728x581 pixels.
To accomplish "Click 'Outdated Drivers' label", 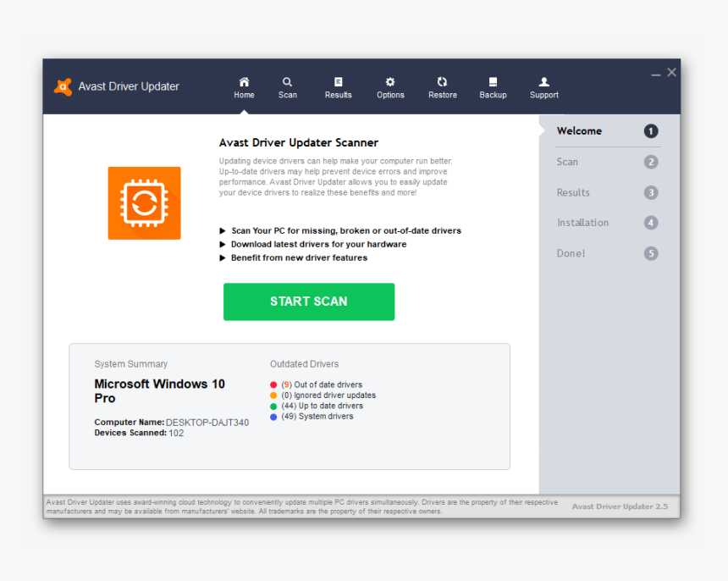I will click(x=304, y=364).
